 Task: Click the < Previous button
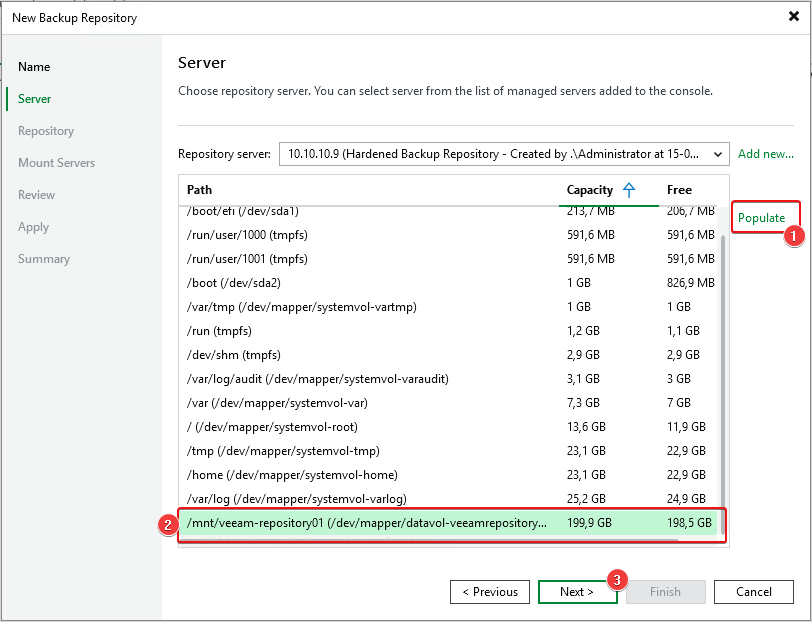point(489,592)
